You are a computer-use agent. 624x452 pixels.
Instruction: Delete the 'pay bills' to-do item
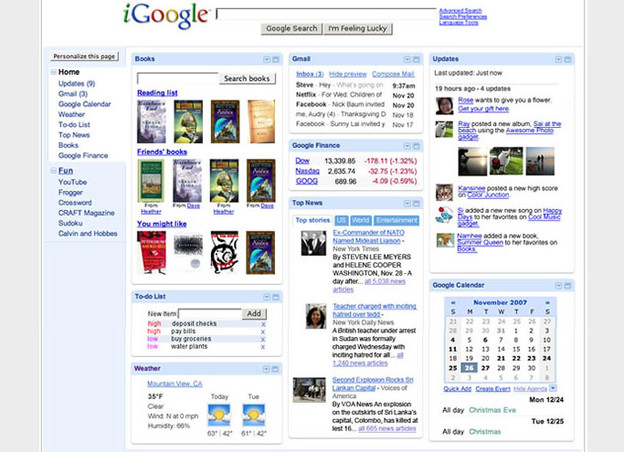263,332
